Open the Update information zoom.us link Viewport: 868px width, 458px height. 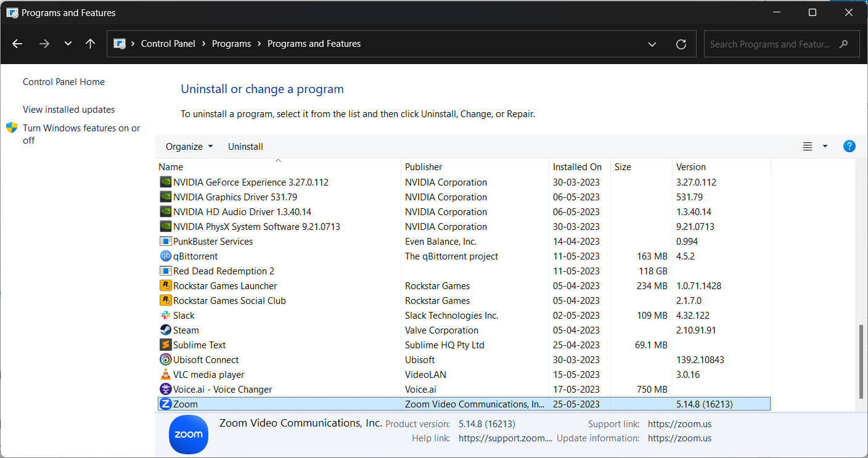pos(679,438)
